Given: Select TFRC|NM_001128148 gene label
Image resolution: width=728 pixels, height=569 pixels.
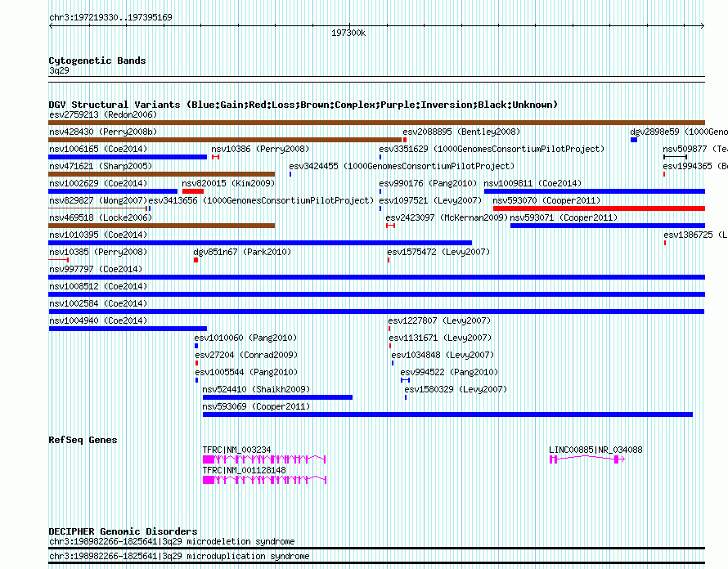Looking at the screenshot, I should pyautogui.click(x=244, y=470).
